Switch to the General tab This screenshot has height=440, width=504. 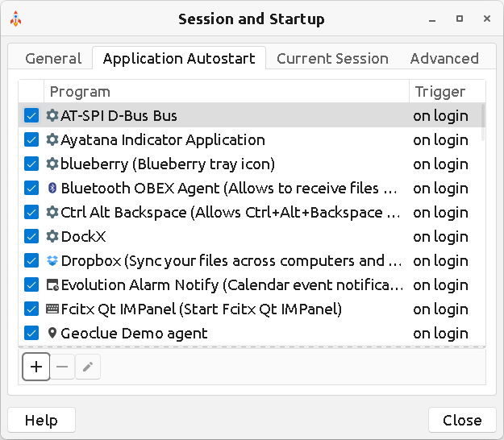[x=53, y=58]
